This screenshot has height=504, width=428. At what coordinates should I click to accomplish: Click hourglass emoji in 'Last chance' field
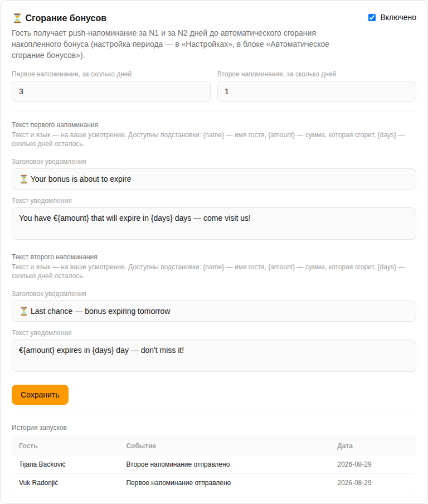24,311
